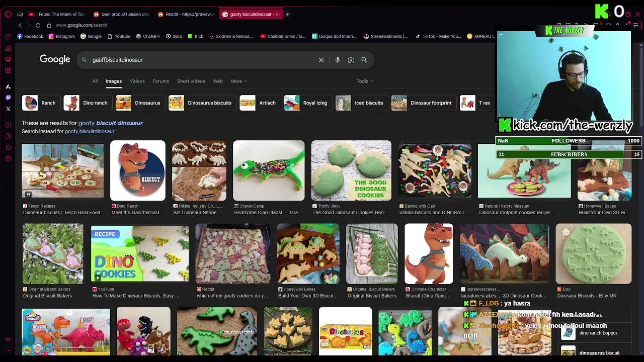Open TikTok bookmark
This screenshot has width=644, height=362.
click(438, 36)
